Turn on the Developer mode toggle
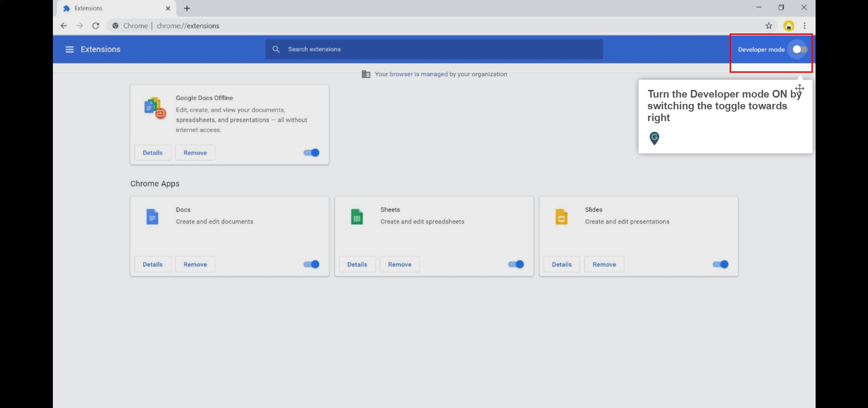The image size is (868, 408). click(800, 49)
